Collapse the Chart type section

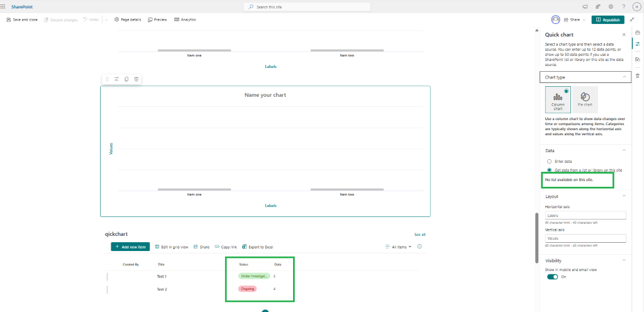pyautogui.click(x=586, y=77)
